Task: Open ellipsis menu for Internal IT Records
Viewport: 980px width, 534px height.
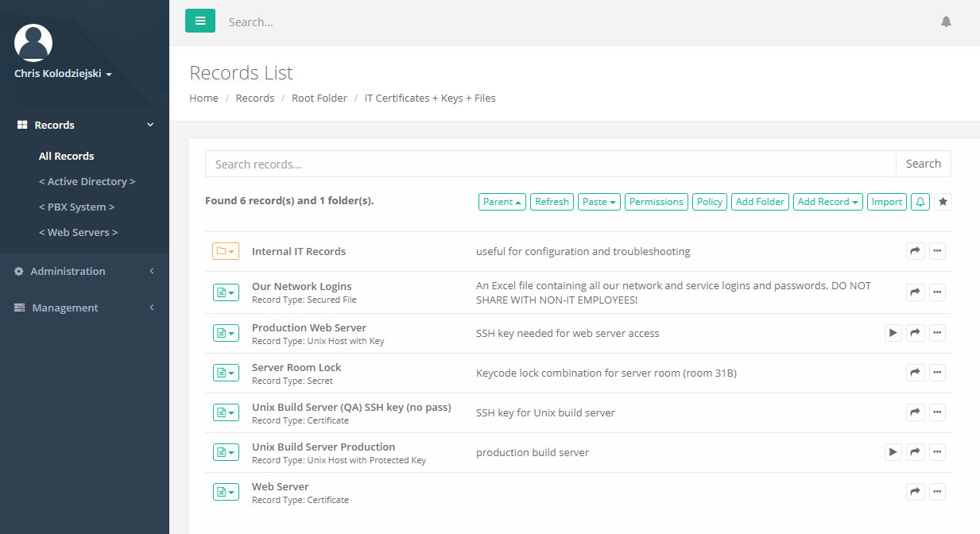Action: tap(937, 251)
